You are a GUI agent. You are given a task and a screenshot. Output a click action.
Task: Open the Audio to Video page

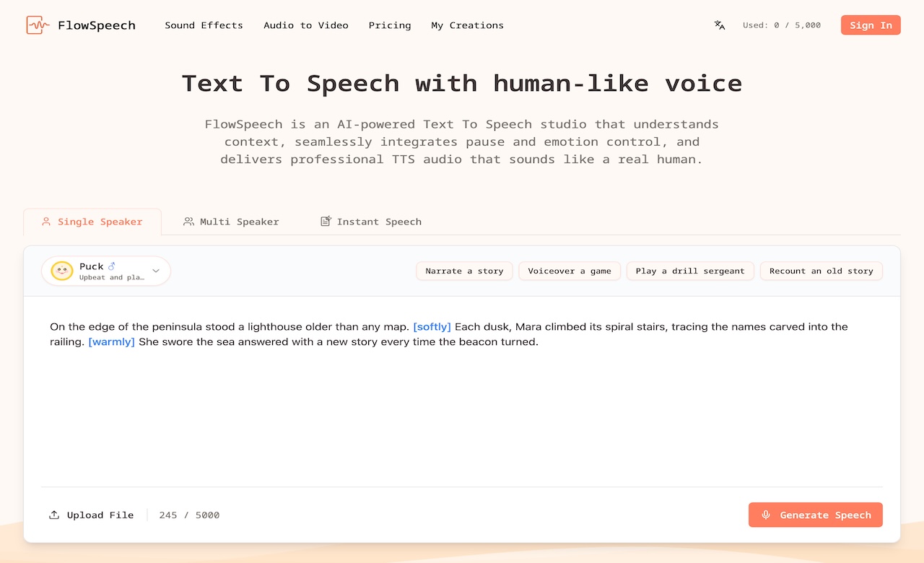click(306, 25)
